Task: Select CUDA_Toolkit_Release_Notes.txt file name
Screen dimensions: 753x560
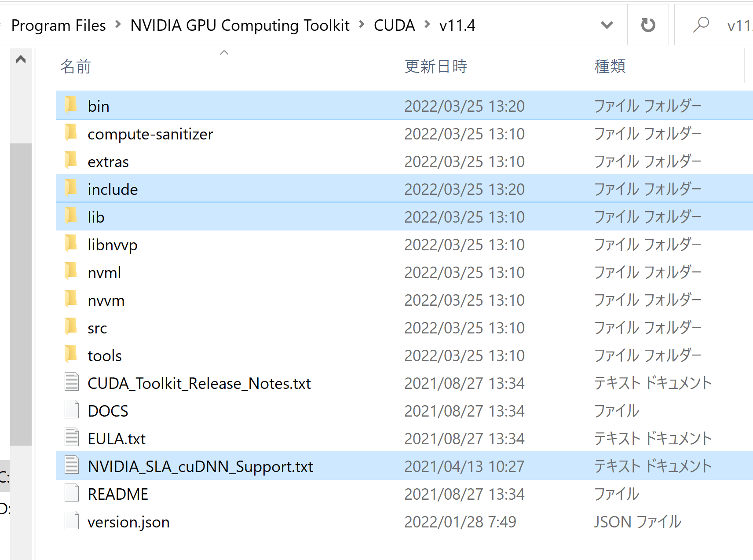Action: (x=199, y=384)
